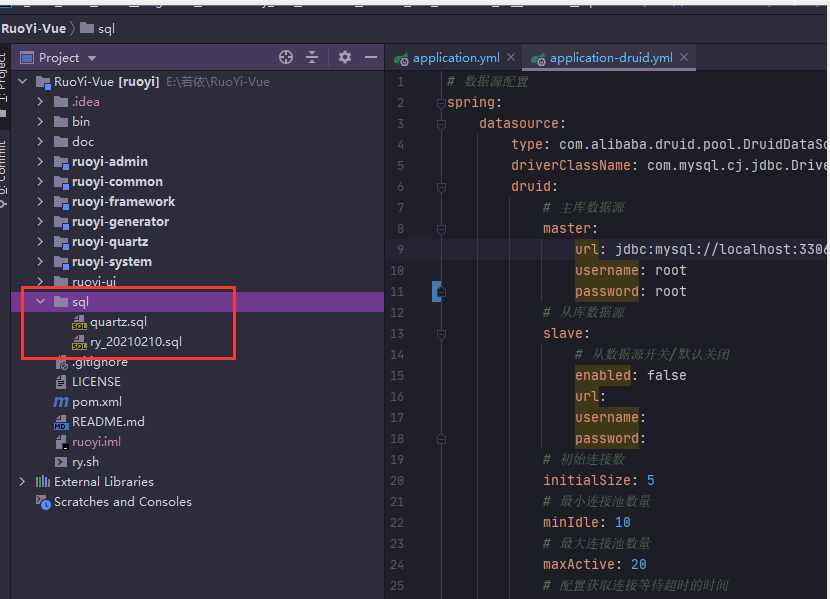Click the ruoyi-common module folder icon
The width and height of the screenshot is (830, 599).
coord(61,182)
